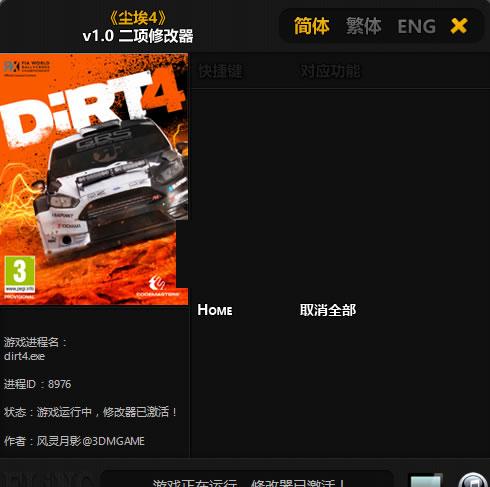Click the window icon beside the music button
The height and width of the screenshot is (487, 490).
pos(425,480)
